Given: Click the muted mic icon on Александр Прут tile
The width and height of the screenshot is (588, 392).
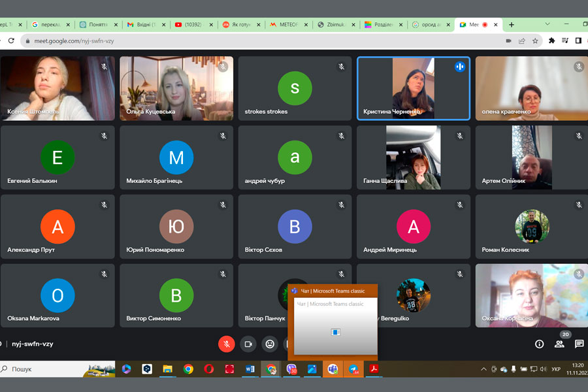Looking at the screenshot, I should click(105, 204).
